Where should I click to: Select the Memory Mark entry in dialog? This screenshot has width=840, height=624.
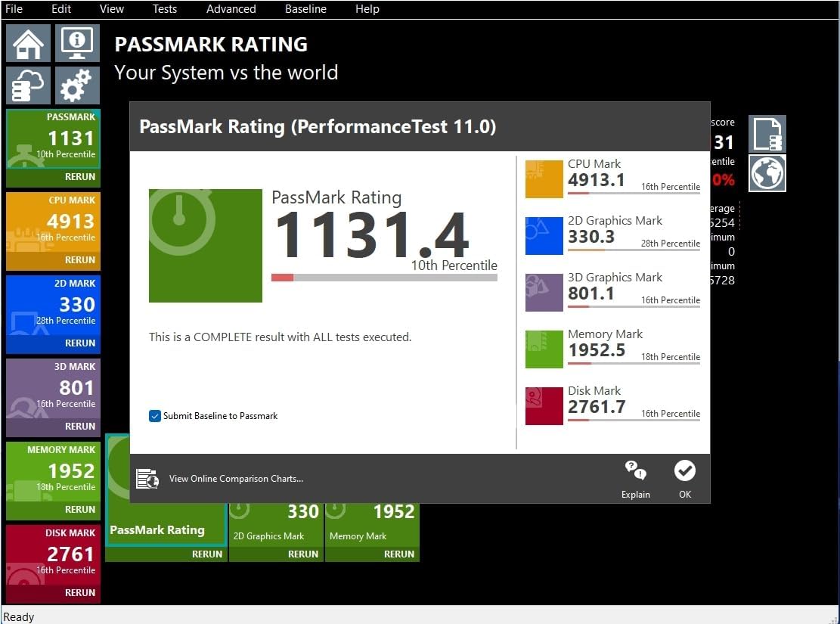605,334
